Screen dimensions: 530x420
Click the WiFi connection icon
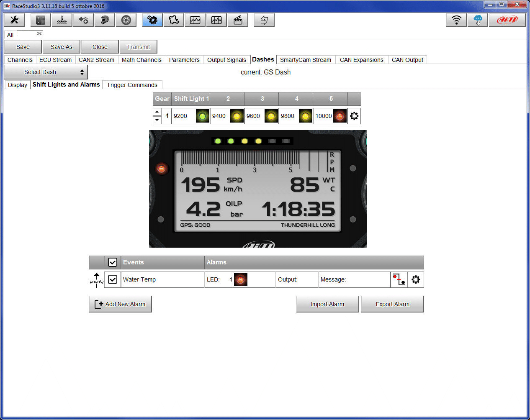456,20
